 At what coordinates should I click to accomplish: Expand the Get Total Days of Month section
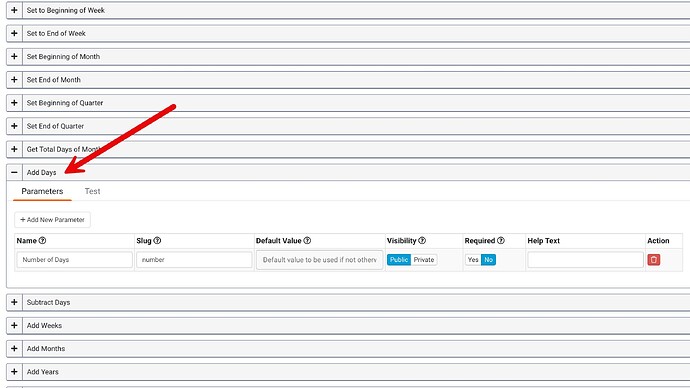[14, 149]
